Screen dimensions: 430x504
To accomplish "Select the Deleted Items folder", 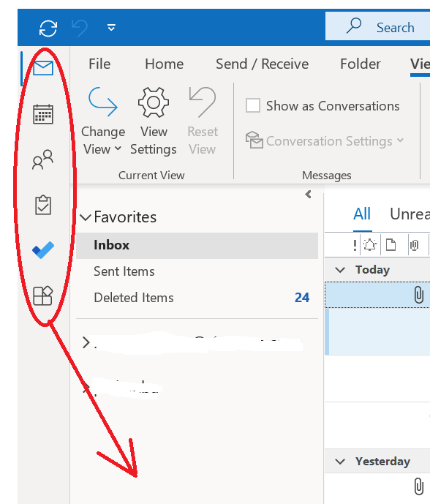I will 197,298.
